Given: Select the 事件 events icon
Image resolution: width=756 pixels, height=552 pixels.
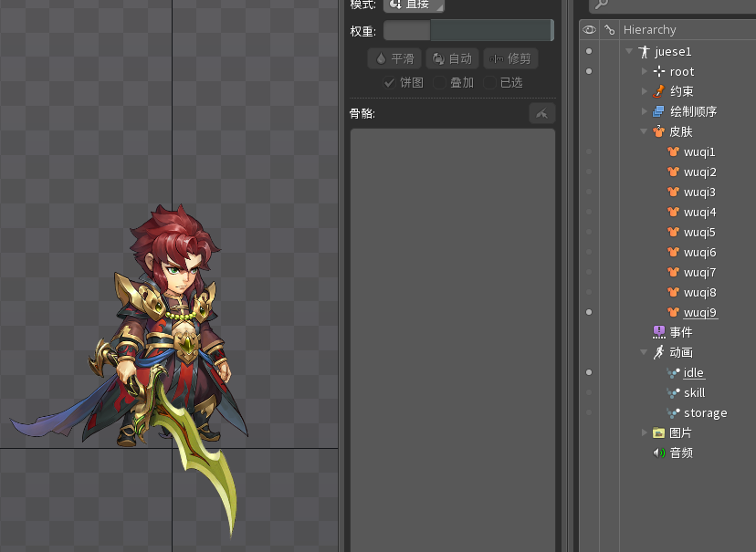Looking at the screenshot, I should [x=659, y=332].
